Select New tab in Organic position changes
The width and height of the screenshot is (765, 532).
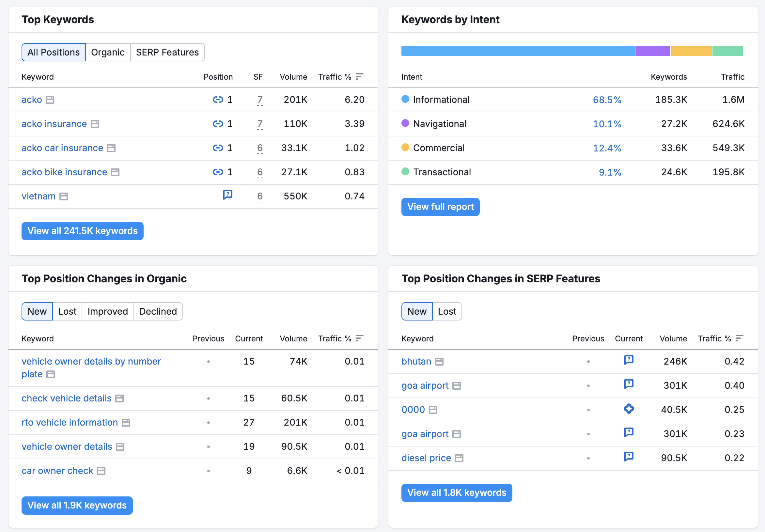(37, 311)
